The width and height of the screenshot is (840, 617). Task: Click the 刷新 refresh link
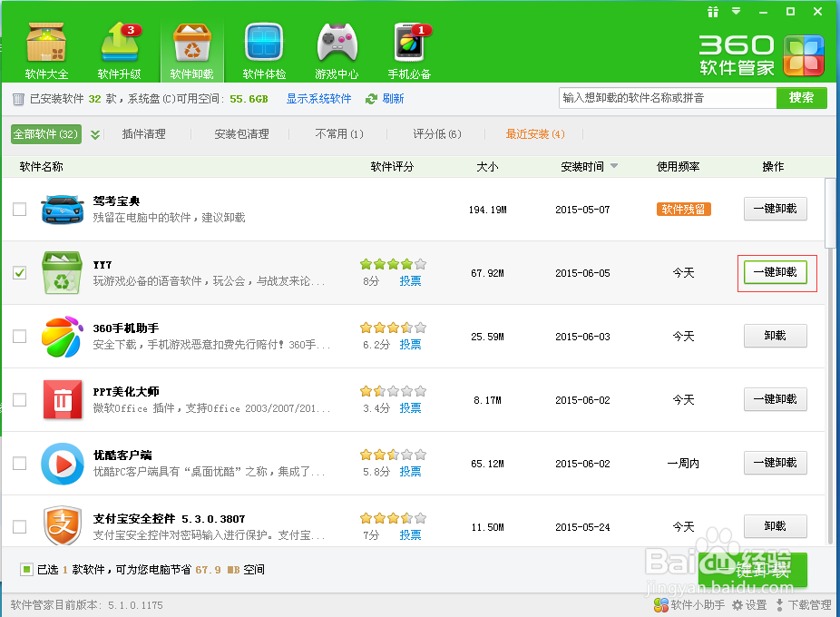393,99
